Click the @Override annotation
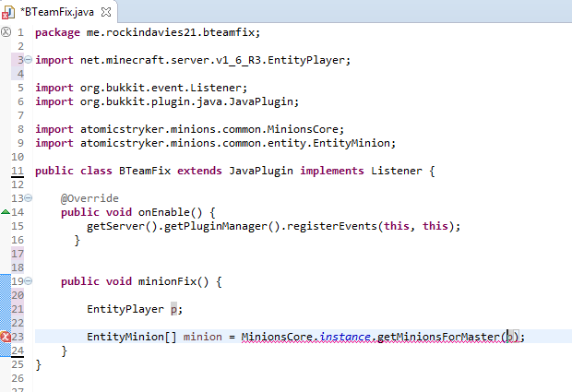 [89, 198]
